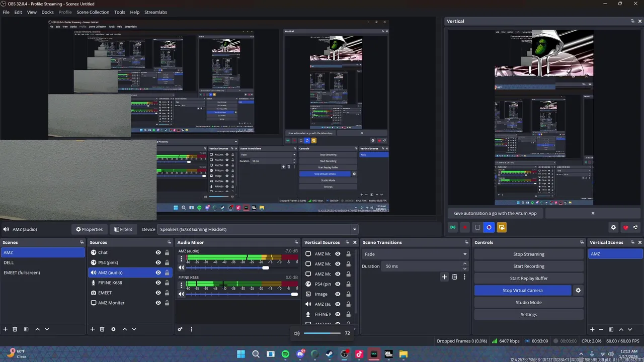Increase transition Duration with the up stepper
The width and height of the screenshot is (644, 362).
pyautogui.click(x=464, y=263)
